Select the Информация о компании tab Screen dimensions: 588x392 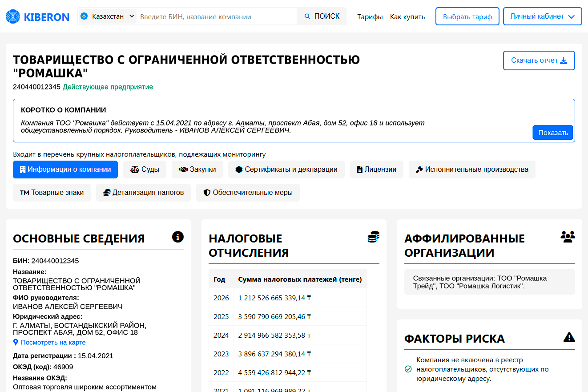click(65, 170)
